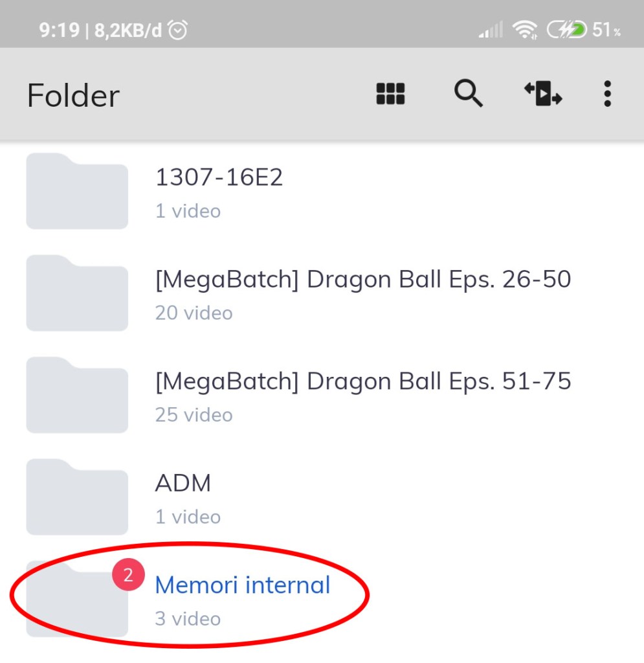Tap the Memori internal folder icon
The width and height of the screenshot is (644, 663).
77,599
